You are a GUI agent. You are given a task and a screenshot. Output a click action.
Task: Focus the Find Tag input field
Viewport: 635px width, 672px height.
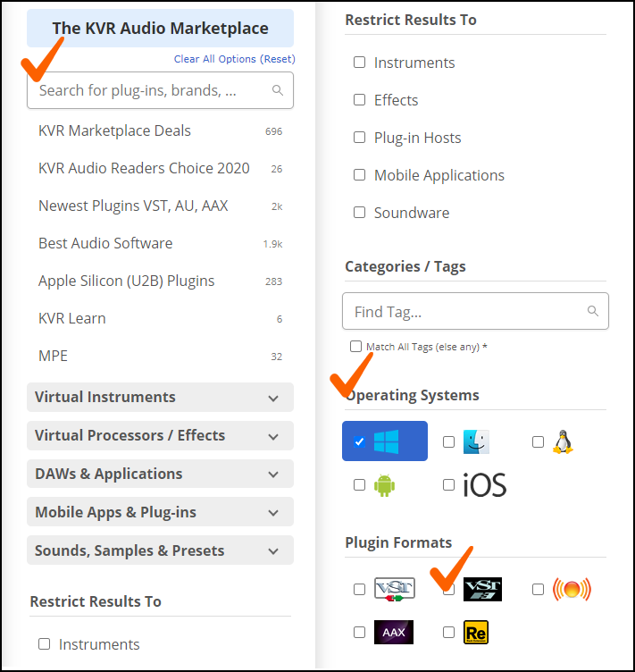[x=475, y=311]
